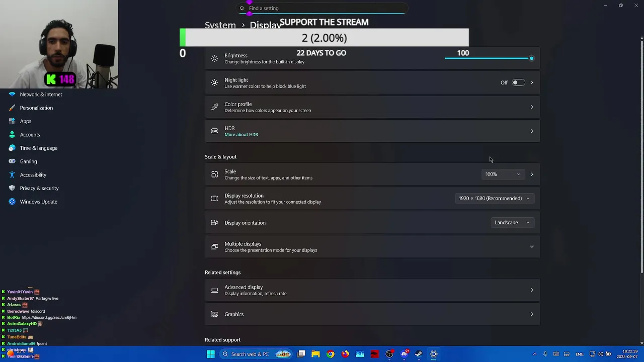Viewport: 644px width, 362px height.
Task: Open the Windows Start menu
Action: tap(211, 354)
